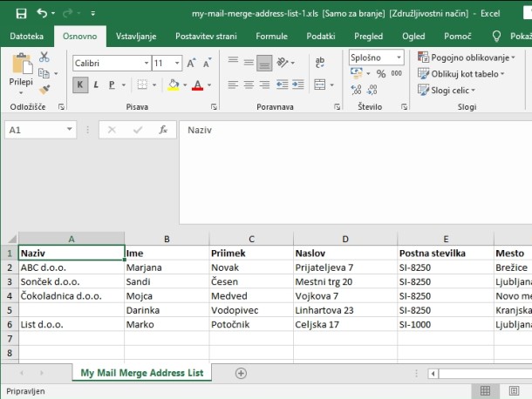Click the fx insert function icon

click(x=163, y=130)
